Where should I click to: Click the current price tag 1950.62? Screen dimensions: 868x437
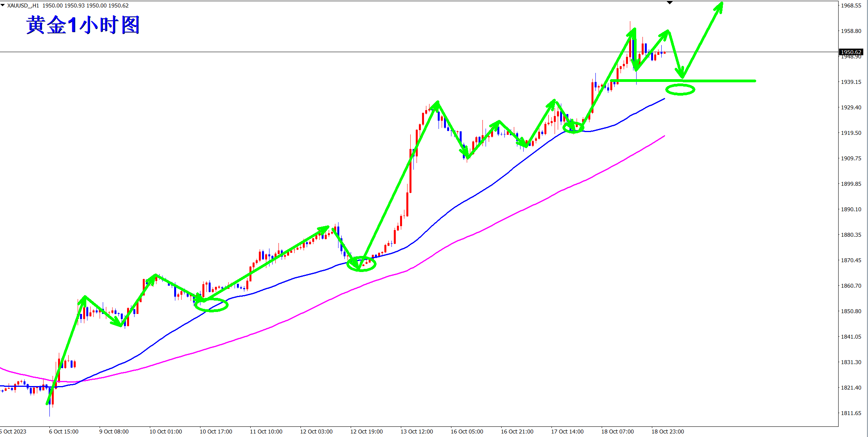850,52
